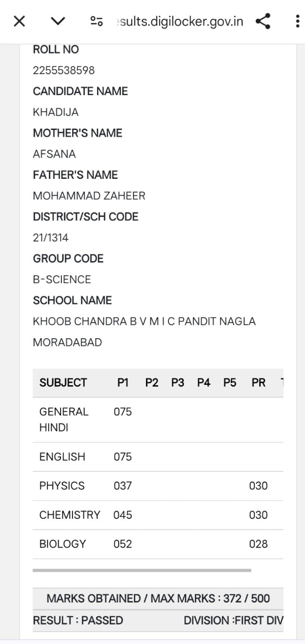Click the GENERAL HINDI subject row

click(x=158, y=419)
